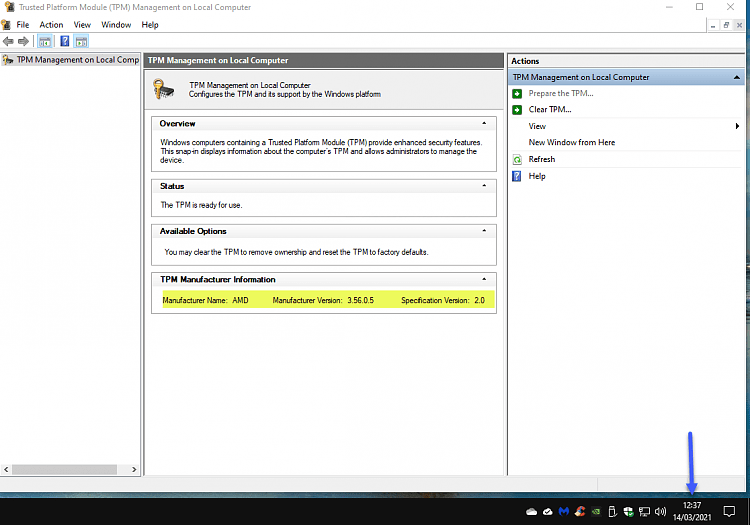Click 'The TPM is ready for use.' text
This screenshot has width=750, height=525.
pos(201,205)
